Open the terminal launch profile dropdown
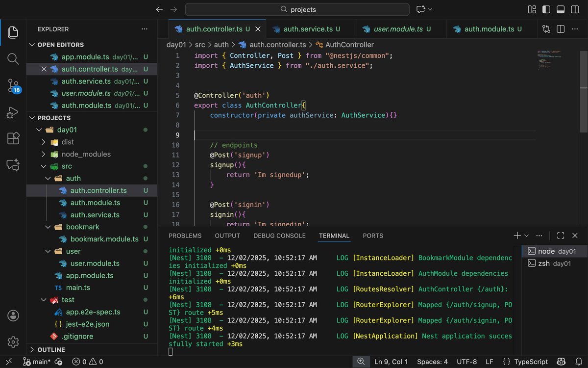The height and width of the screenshot is (368, 588). (526, 236)
